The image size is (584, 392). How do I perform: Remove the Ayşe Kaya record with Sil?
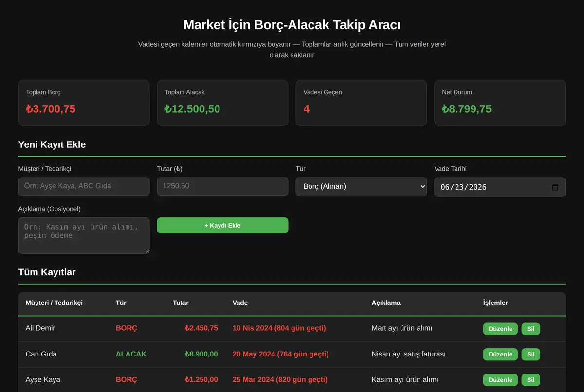530,380
